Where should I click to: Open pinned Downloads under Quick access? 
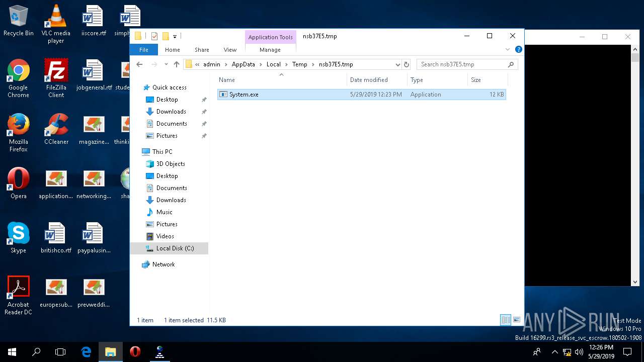coord(171,112)
